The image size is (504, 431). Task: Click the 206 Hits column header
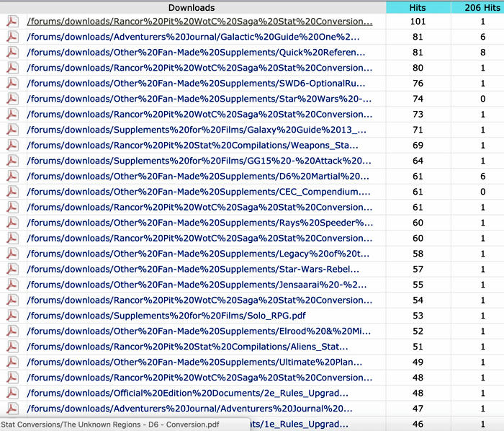477,7
